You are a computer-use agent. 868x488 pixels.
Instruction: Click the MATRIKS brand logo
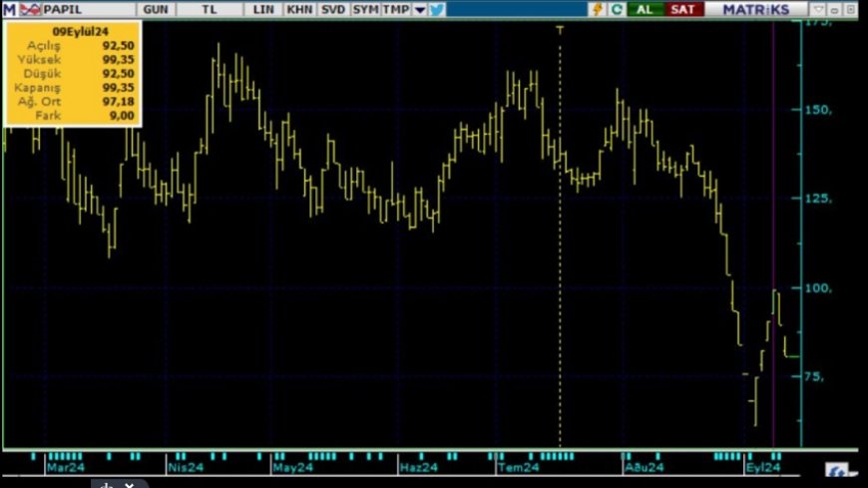click(x=757, y=9)
